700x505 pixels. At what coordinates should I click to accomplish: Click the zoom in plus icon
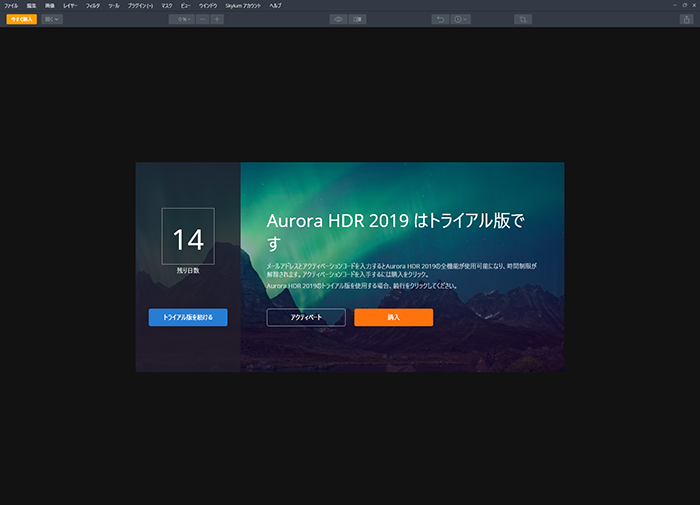point(217,19)
